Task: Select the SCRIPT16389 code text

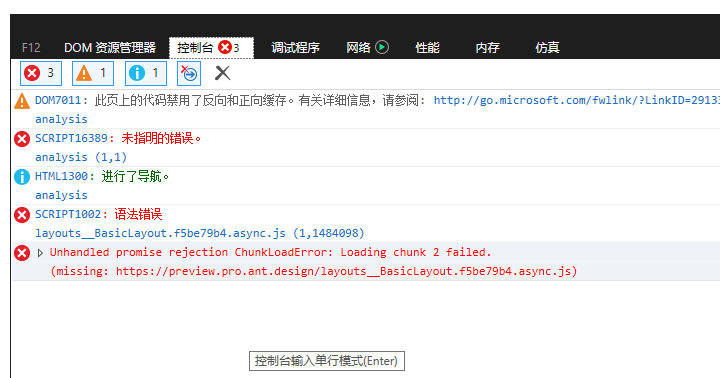Action: click(71, 138)
